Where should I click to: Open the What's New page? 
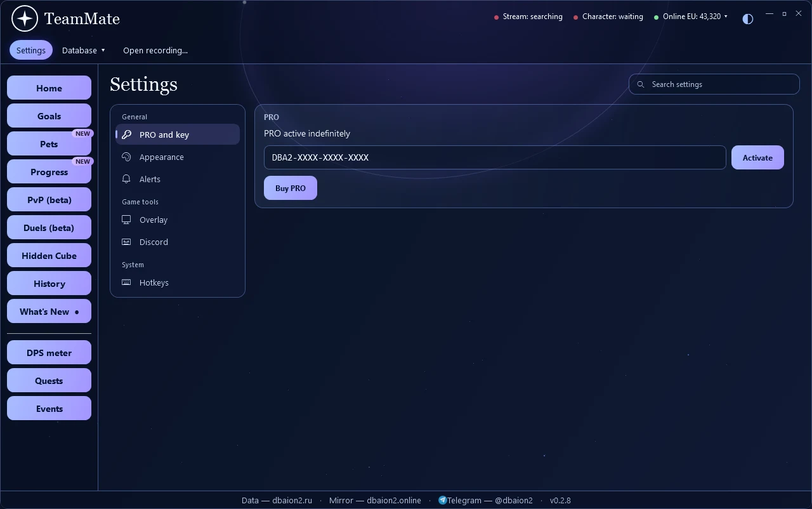pos(49,312)
